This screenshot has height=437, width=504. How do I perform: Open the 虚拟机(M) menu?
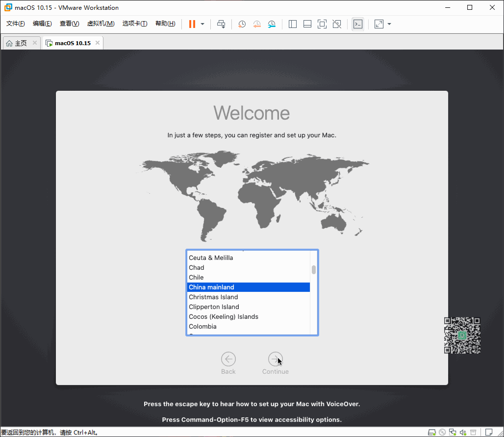(101, 24)
